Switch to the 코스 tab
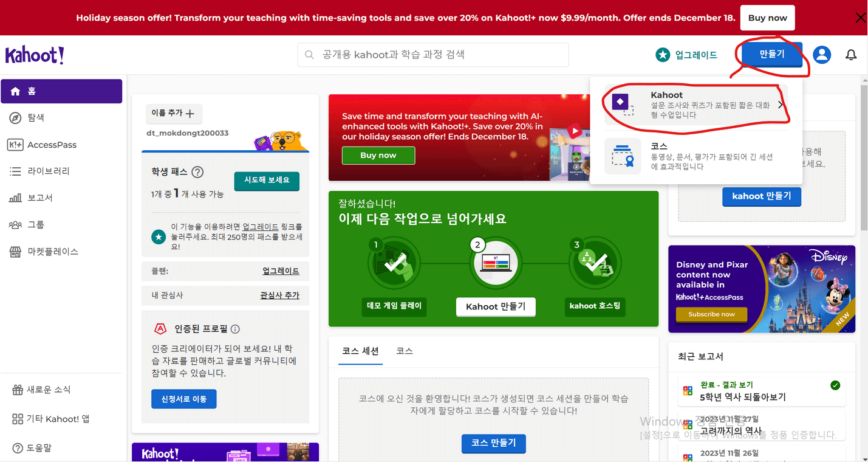The height and width of the screenshot is (462, 868). [x=405, y=351]
